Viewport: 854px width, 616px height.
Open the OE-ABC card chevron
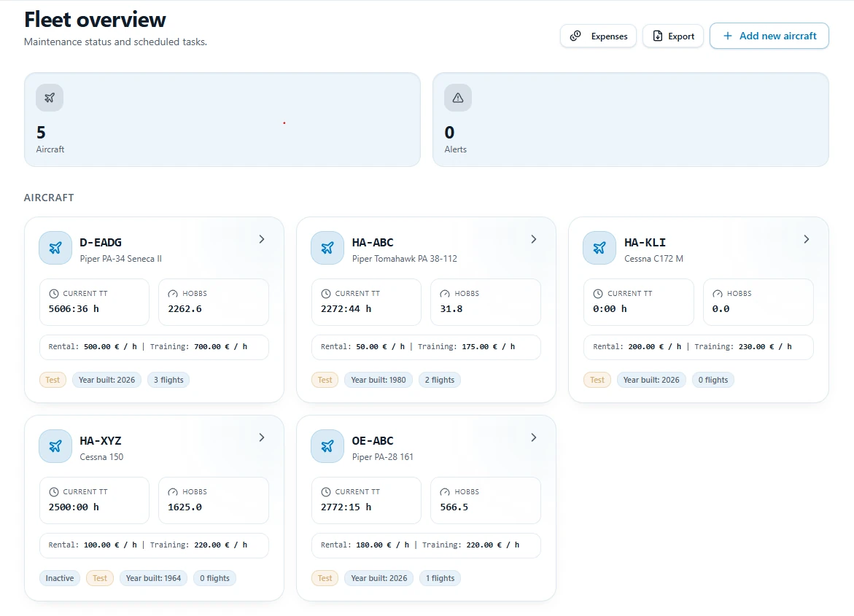tap(534, 437)
